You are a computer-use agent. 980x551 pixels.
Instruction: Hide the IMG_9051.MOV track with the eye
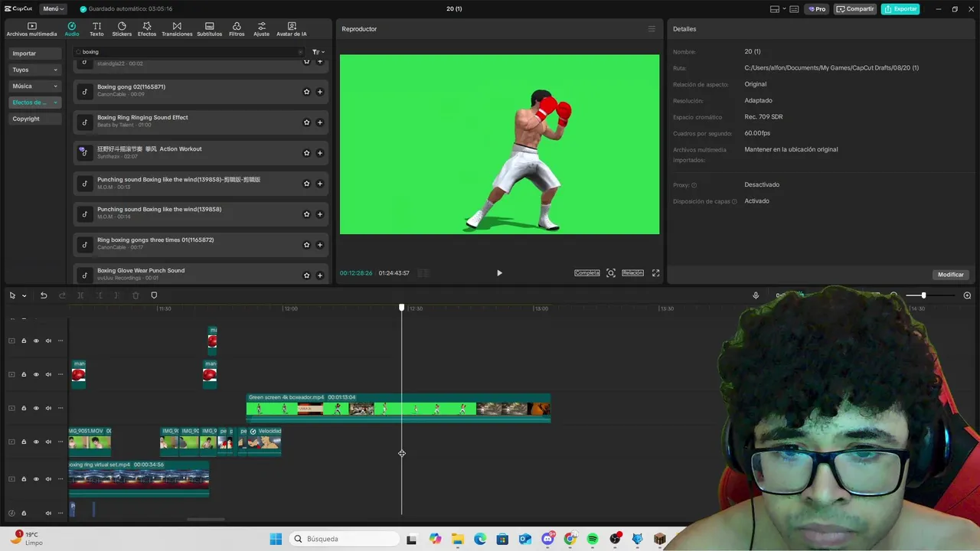35,442
